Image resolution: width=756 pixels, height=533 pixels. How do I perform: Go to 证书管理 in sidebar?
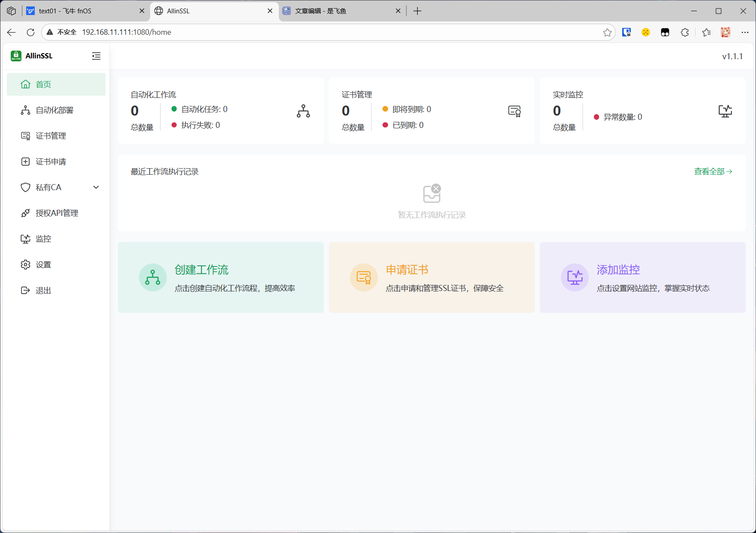51,136
